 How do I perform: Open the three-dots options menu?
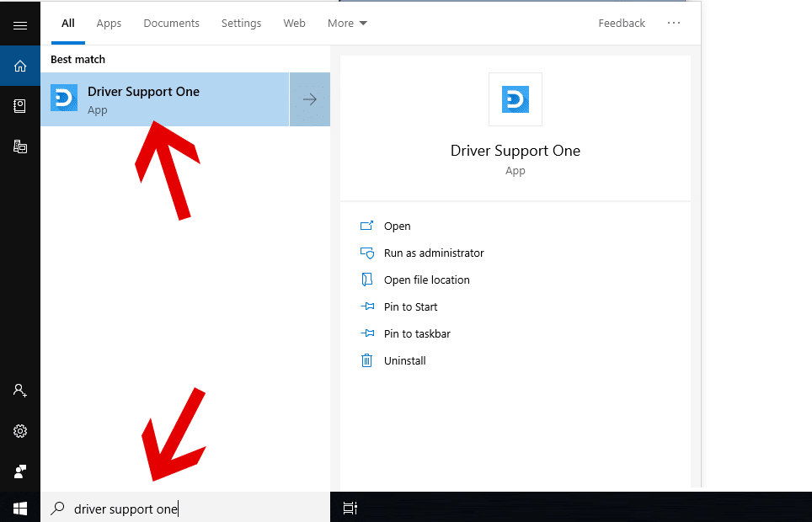(674, 24)
